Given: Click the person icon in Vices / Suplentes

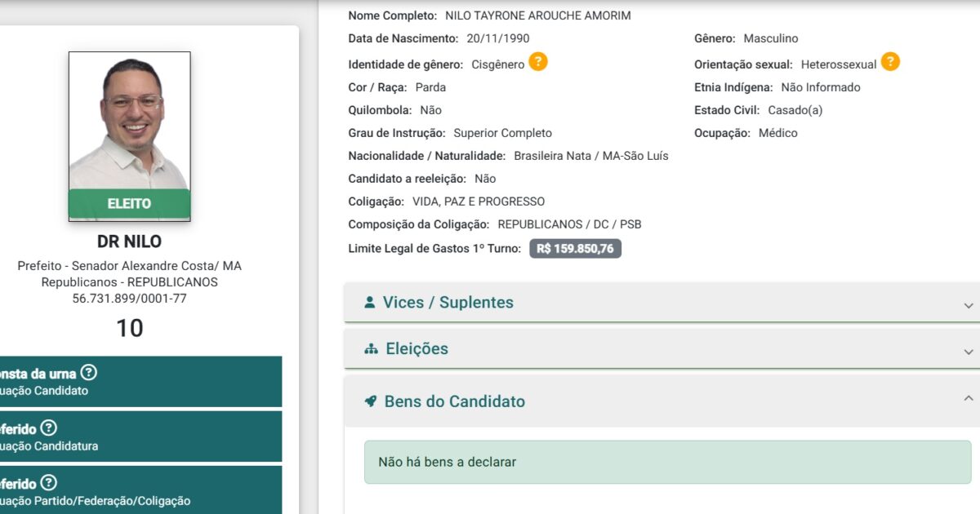Looking at the screenshot, I should [369, 302].
